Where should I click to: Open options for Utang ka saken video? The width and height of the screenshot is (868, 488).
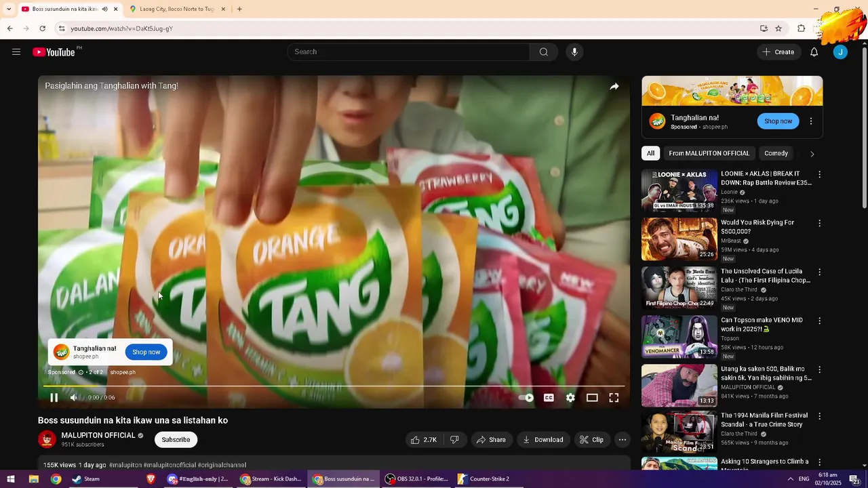pyautogui.click(x=819, y=370)
